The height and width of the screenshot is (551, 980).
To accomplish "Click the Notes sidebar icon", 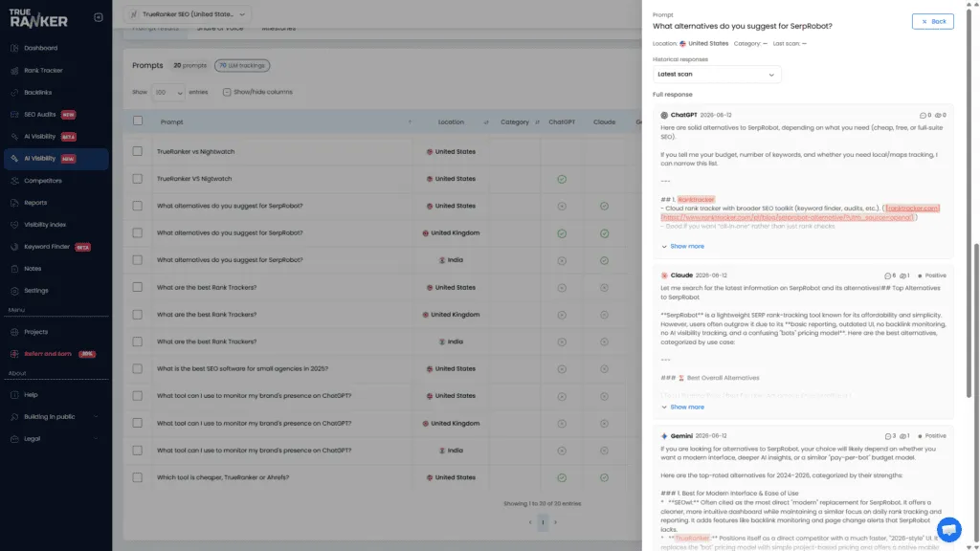I will click(x=14, y=269).
